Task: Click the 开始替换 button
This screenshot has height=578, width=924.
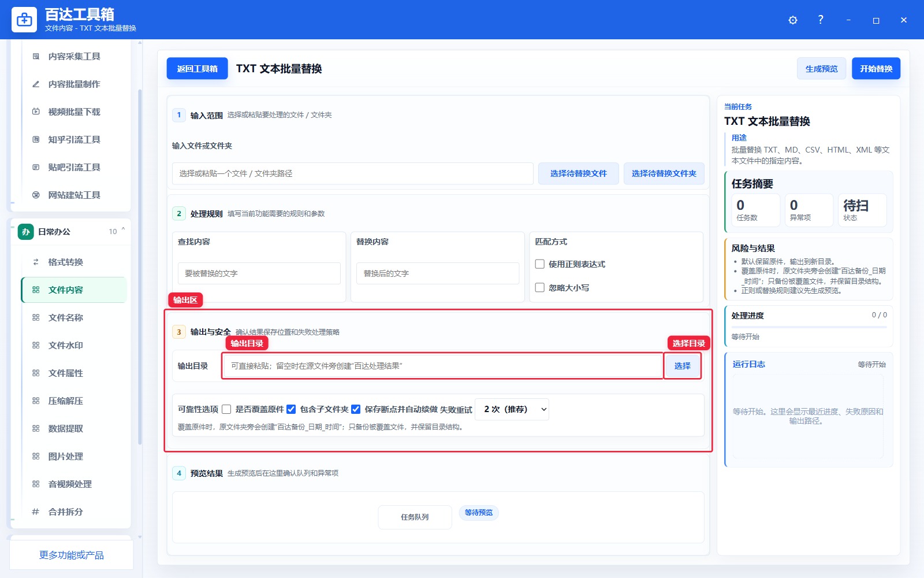Action: [876, 69]
